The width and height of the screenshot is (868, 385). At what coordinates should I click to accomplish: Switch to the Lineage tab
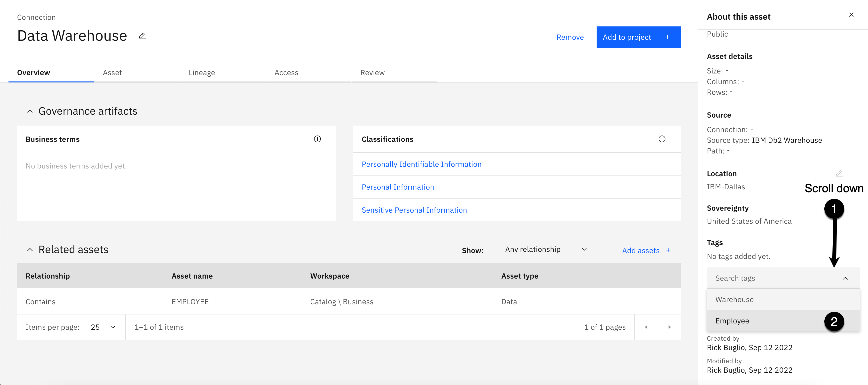202,73
